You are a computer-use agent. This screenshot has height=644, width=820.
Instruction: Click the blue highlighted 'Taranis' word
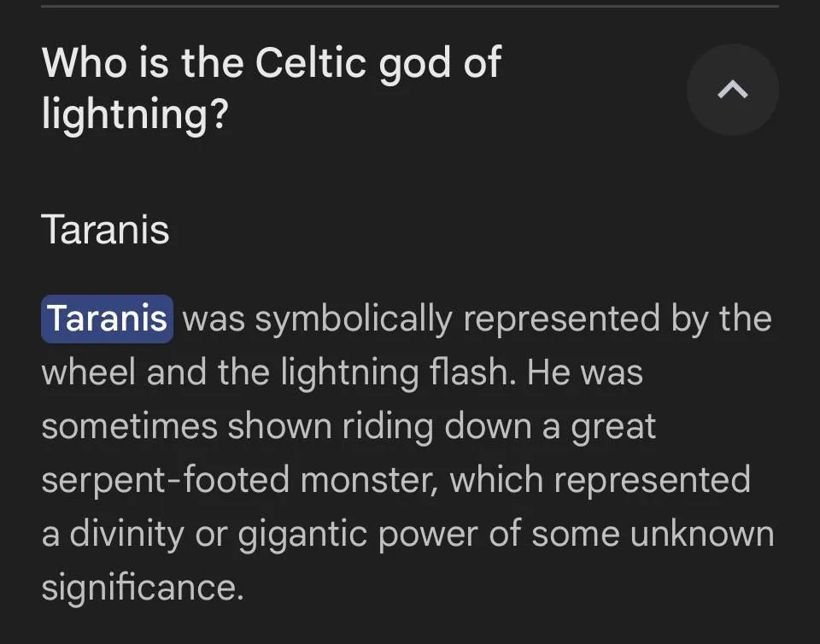108,319
